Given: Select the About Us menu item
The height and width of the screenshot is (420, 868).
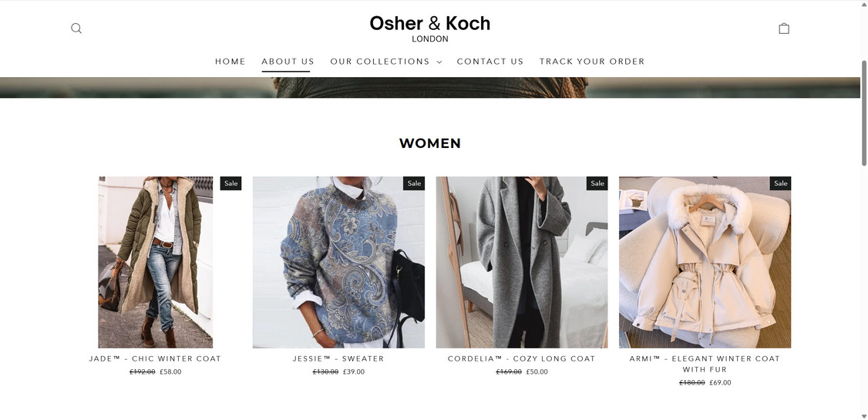Looking at the screenshot, I should point(288,62).
